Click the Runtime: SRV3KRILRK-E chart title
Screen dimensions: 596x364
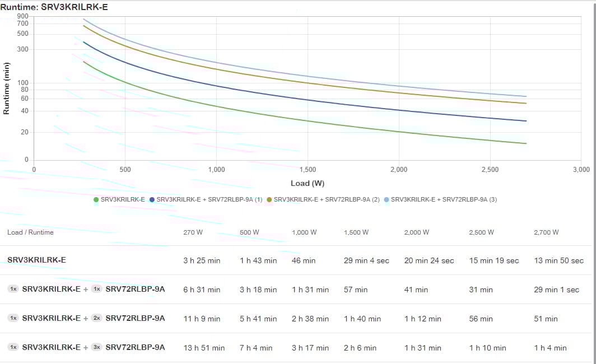pyautogui.click(x=54, y=6)
